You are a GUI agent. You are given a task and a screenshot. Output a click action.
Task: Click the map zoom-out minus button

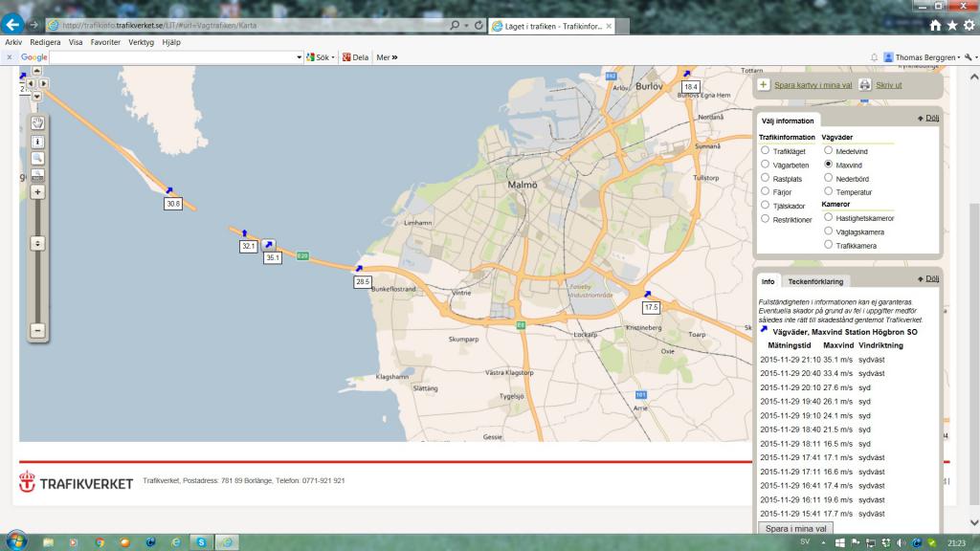[x=37, y=330]
